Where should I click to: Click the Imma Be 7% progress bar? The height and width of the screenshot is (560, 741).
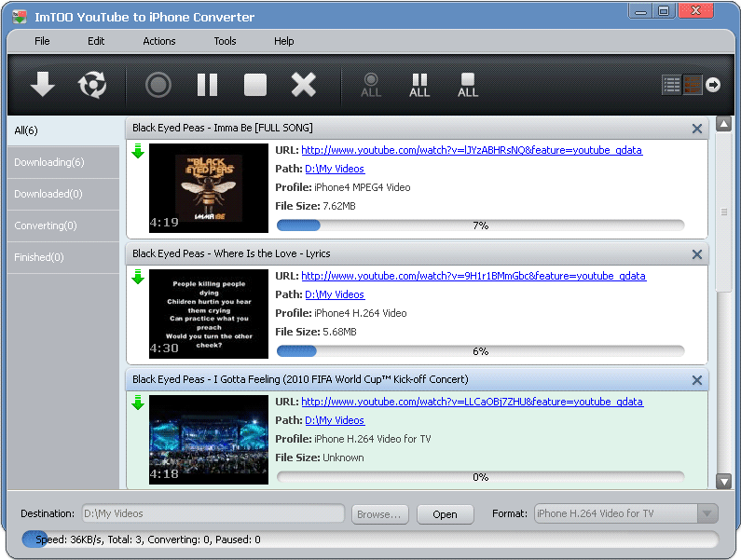pyautogui.click(x=480, y=225)
